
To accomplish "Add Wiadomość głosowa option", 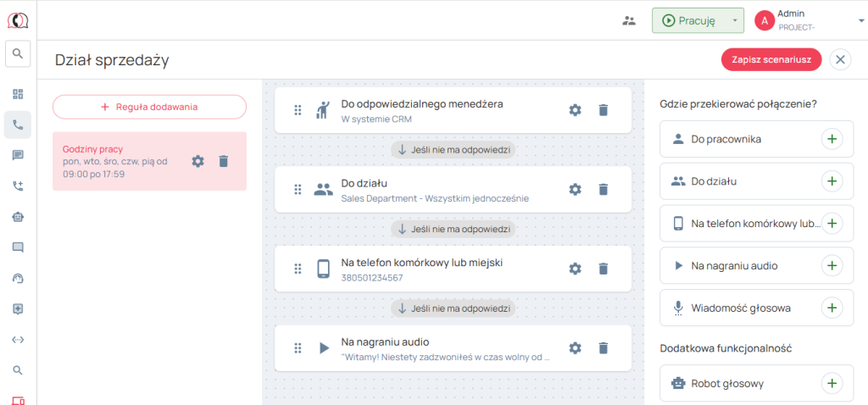I will pos(832,308).
